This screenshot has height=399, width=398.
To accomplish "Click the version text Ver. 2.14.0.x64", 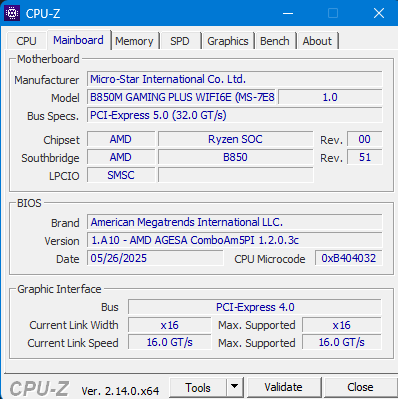I will 120,391.
